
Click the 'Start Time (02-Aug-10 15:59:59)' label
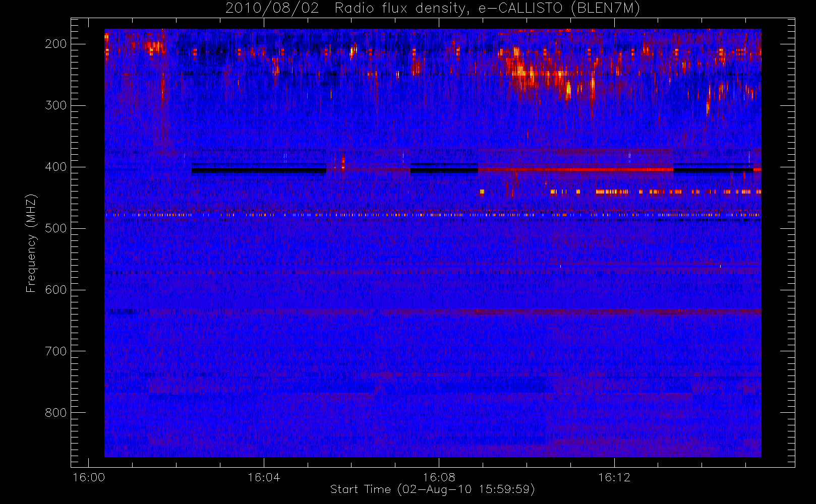pos(432,489)
